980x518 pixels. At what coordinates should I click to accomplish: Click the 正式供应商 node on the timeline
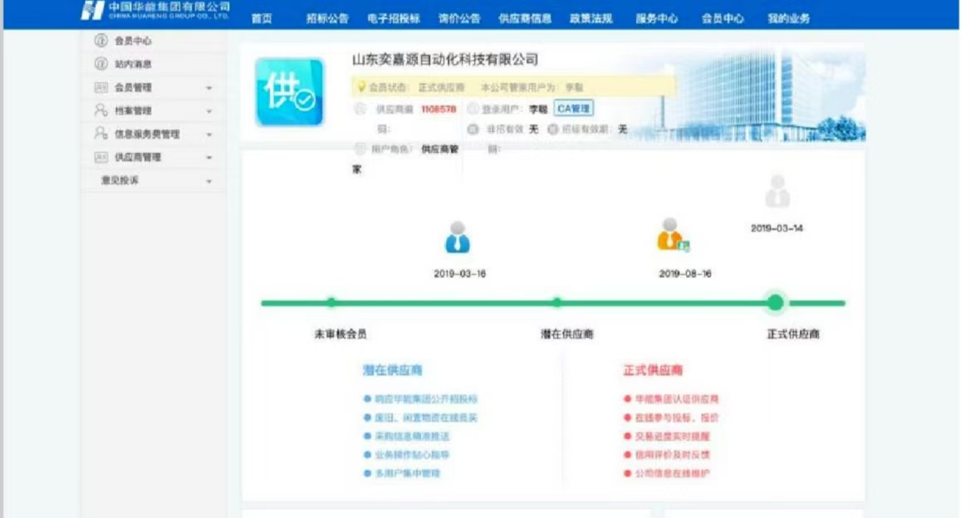point(775,303)
